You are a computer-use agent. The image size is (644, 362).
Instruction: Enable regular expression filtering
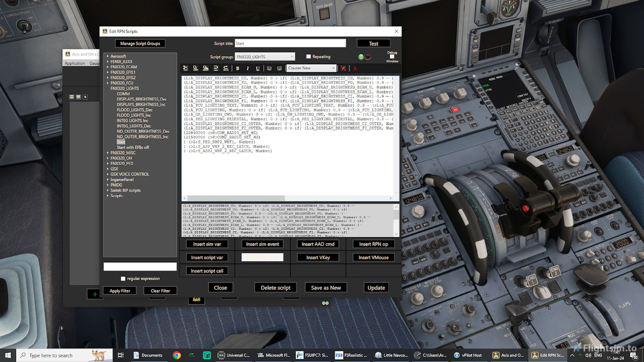click(123, 278)
